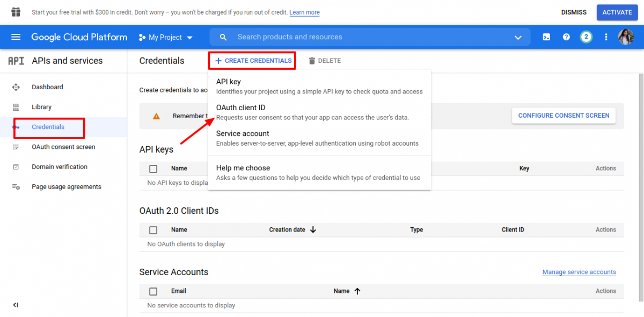Screen dimensions: 644x317
Task: Open the help question-mark icon
Action: (x=566, y=37)
